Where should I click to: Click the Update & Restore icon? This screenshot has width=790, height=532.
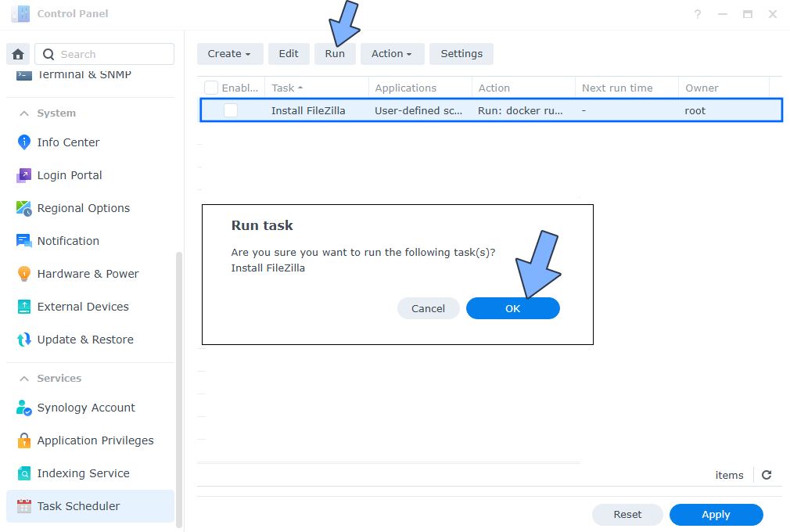(23, 340)
